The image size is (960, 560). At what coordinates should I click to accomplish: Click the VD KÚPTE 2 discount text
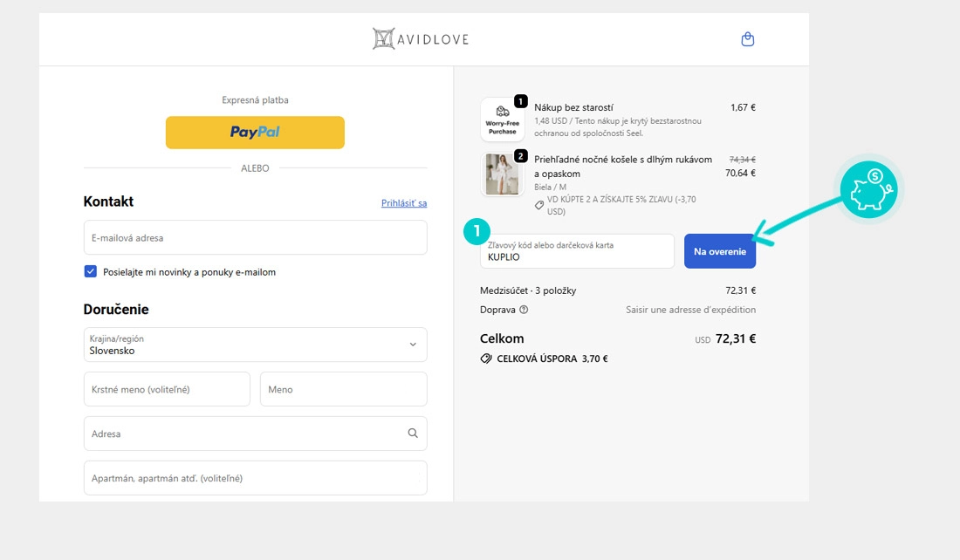coord(621,206)
